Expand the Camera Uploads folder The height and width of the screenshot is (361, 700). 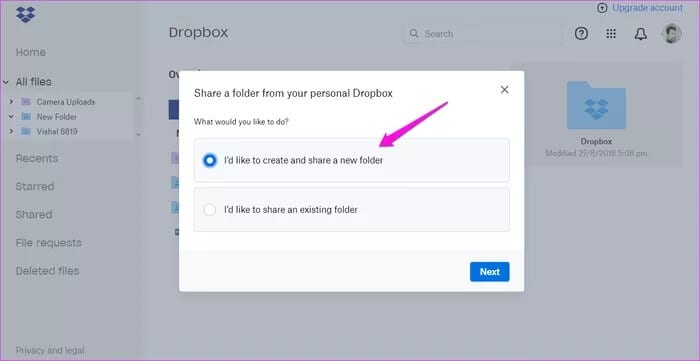pos(11,102)
